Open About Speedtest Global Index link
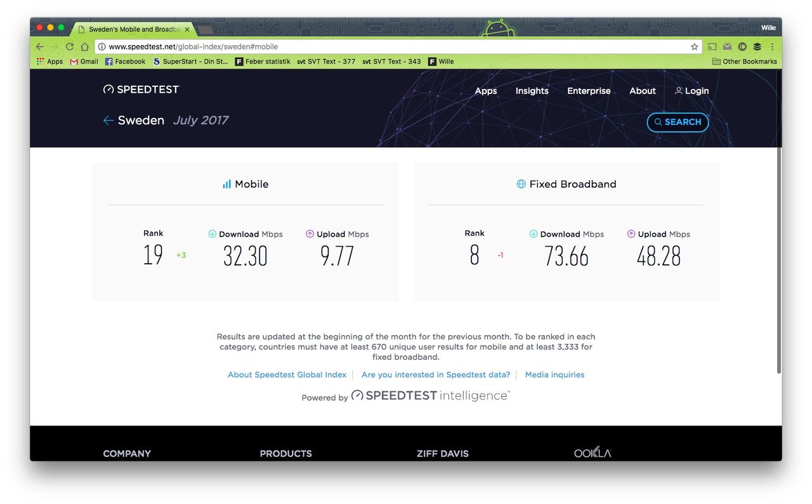Viewport: 812px width, 504px height. tap(287, 375)
